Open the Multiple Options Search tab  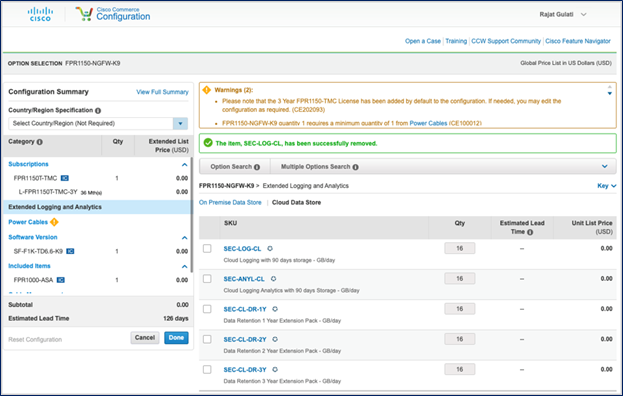tap(320, 167)
